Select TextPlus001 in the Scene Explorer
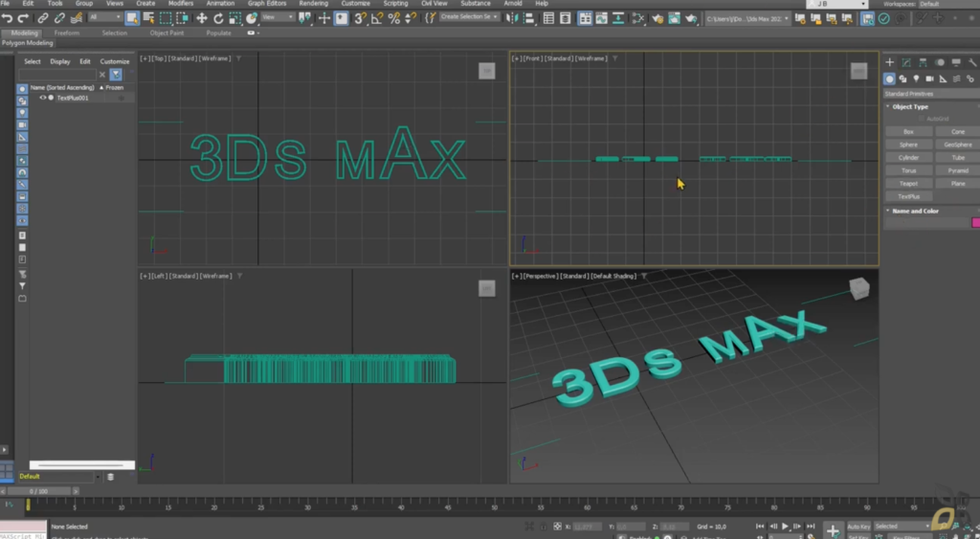Image resolution: width=980 pixels, height=539 pixels. click(73, 99)
